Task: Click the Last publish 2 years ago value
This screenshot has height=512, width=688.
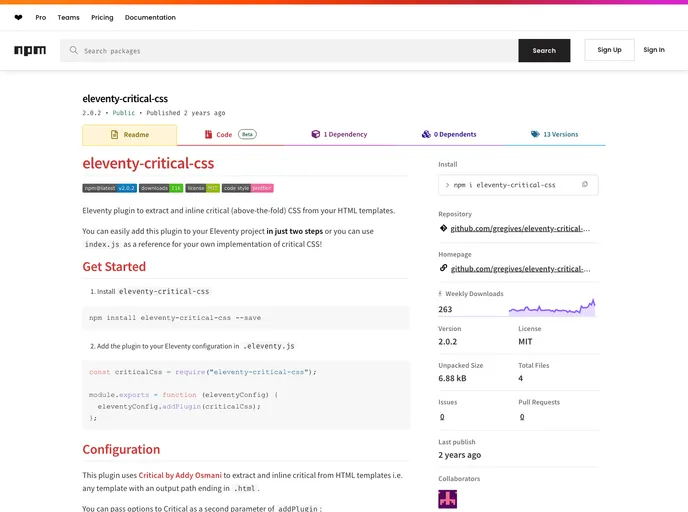Action: pos(459,455)
